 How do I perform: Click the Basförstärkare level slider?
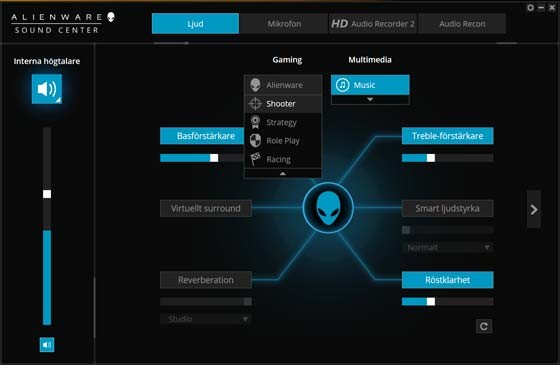click(202, 158)
